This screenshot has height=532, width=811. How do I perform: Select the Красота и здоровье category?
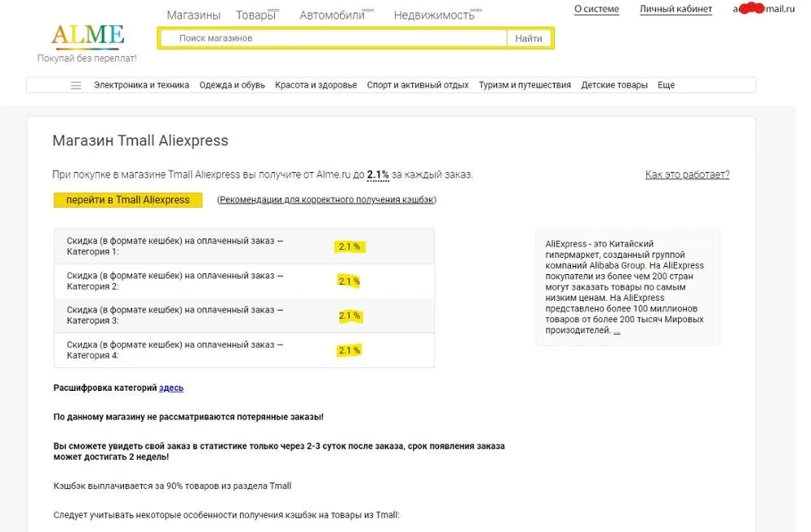pos(316,85)
